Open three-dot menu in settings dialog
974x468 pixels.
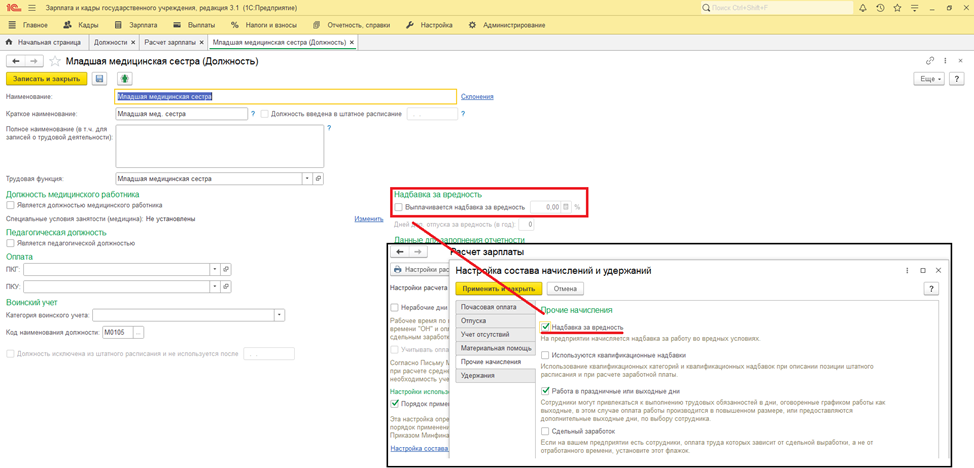(x=908, y=270)
